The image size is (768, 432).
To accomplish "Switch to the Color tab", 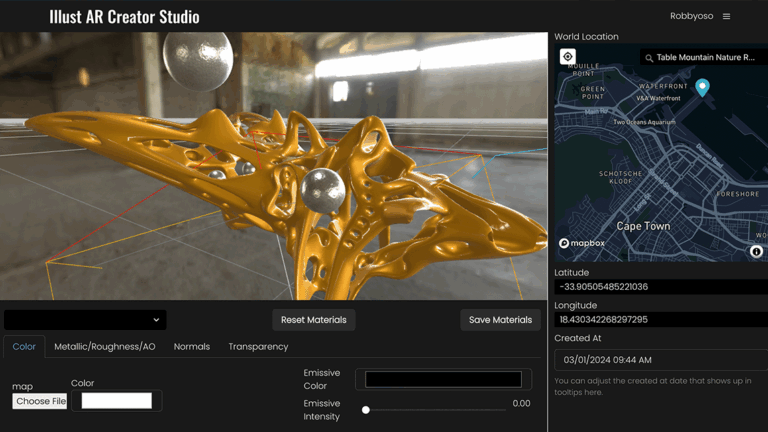I will (24, 346).
